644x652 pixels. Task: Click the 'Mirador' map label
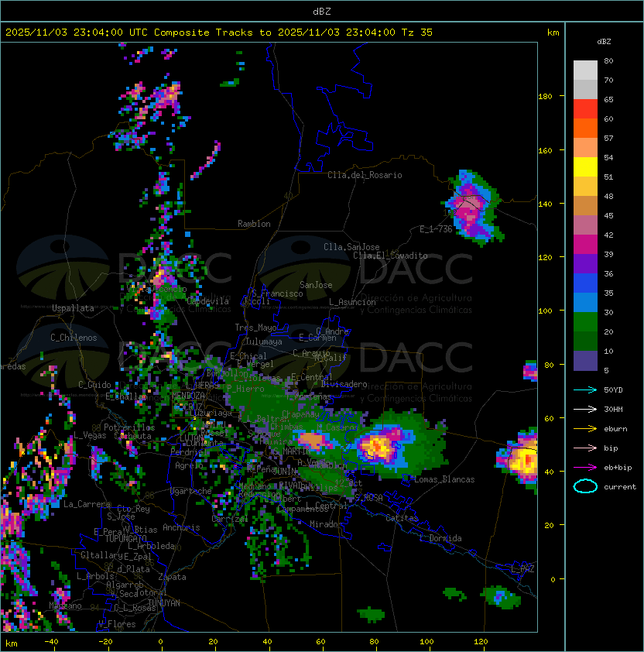point(327,524)
